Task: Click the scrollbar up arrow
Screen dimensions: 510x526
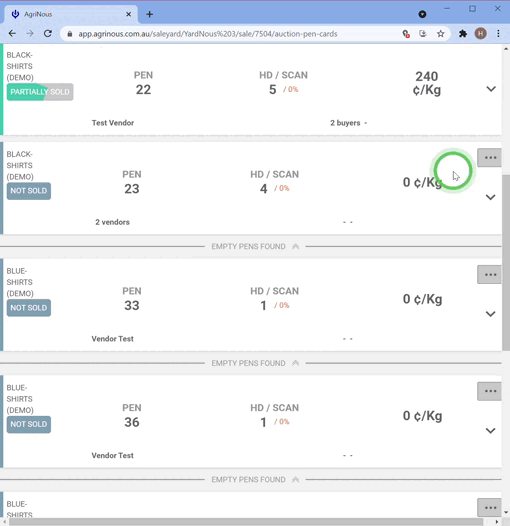Action: pyautogui.click(x=506, y=49)
